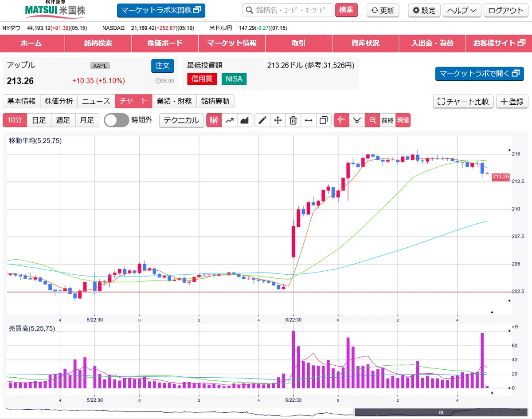Toggle the 前終 previous close line
This screenshot has width=532, height=419.
pos(387,120)
